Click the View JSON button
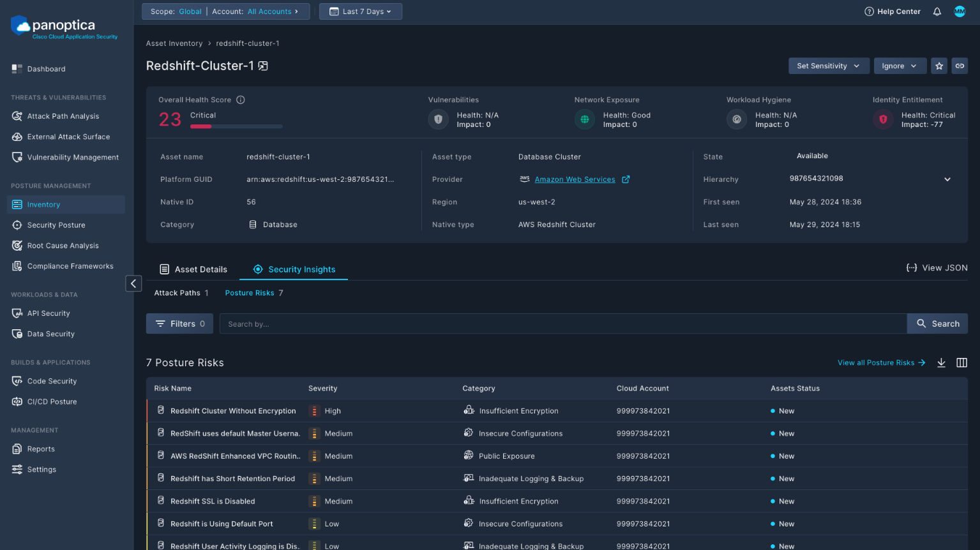 coord(937,268)
